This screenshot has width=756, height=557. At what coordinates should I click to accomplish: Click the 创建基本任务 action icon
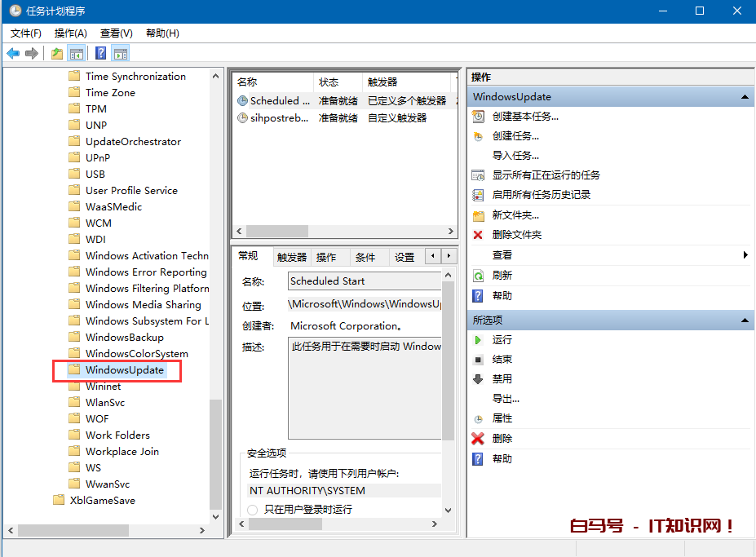click(478, 117)
